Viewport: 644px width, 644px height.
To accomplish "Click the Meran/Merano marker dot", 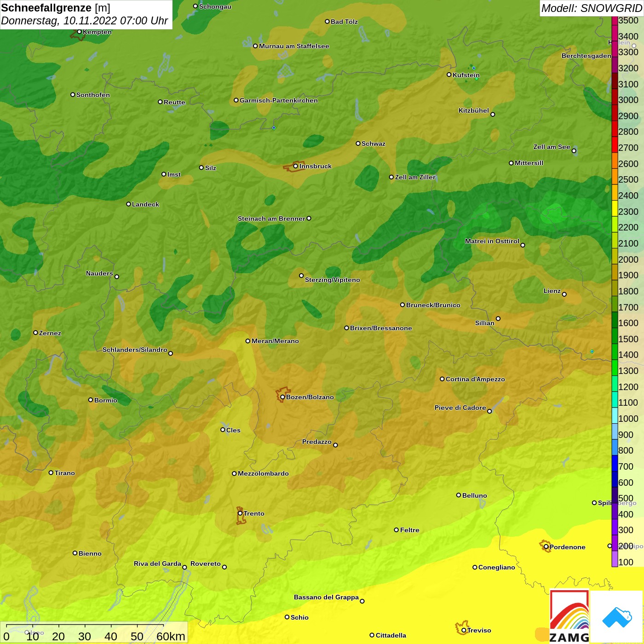I will 248,341.
